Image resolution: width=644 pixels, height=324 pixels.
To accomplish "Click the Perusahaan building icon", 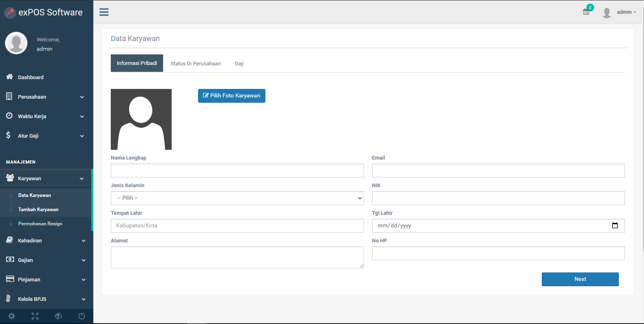I will [x=9, y=96].
